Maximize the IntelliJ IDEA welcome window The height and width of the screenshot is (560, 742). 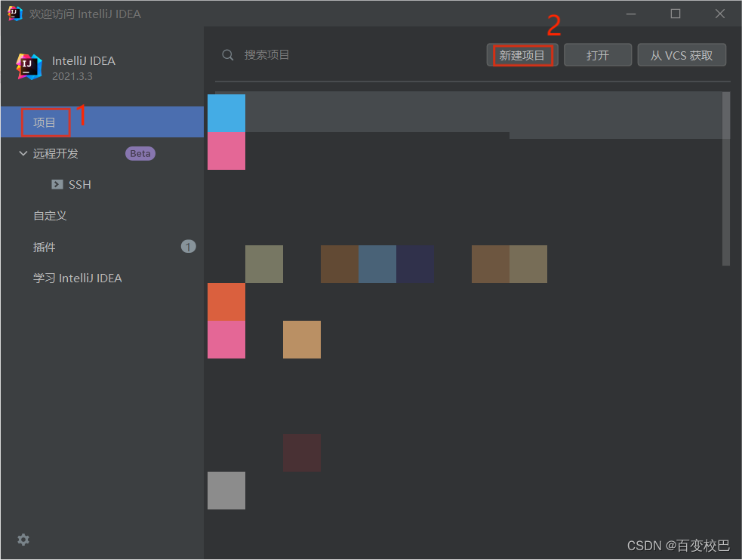676,14
